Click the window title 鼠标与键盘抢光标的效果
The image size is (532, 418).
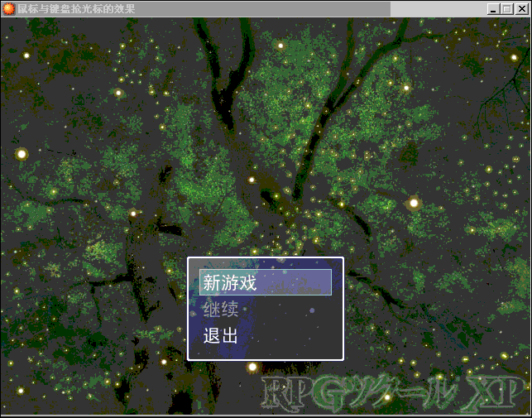pyautogui.click(x=76, y=9)
